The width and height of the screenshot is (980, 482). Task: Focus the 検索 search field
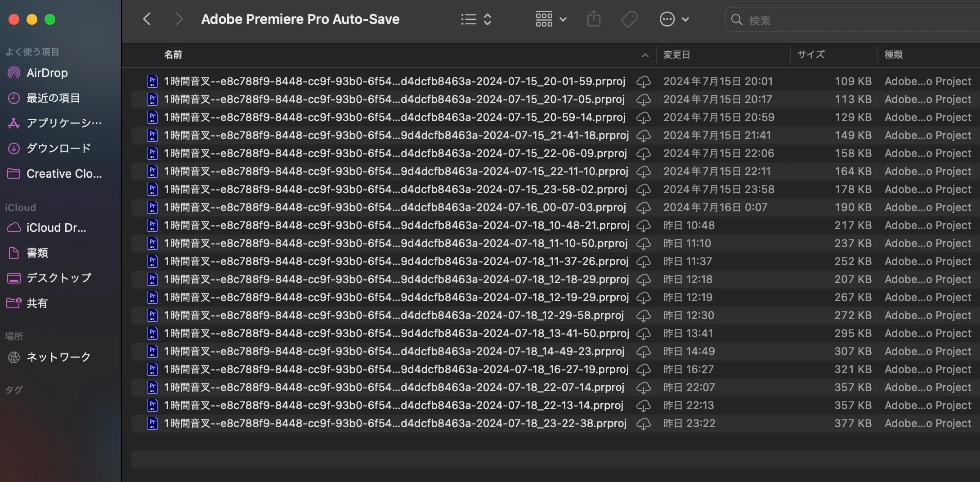click(x=852, y=20)
